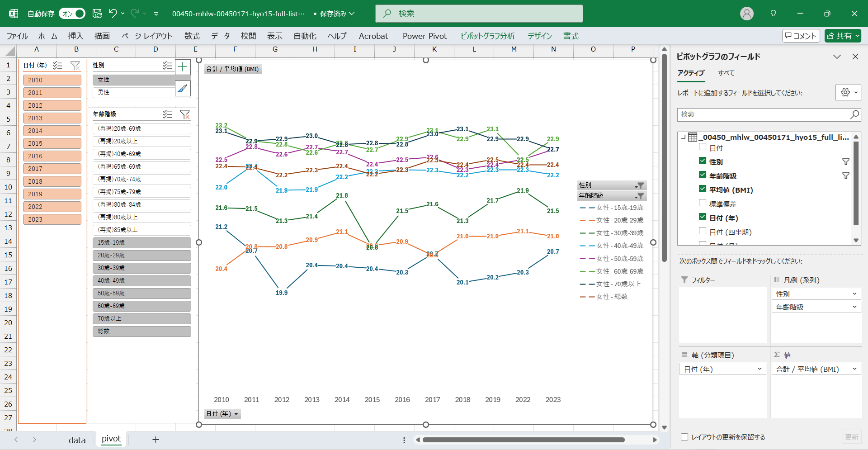Open the ピボットグラフ分析 ribbon tab

[487, 36]
